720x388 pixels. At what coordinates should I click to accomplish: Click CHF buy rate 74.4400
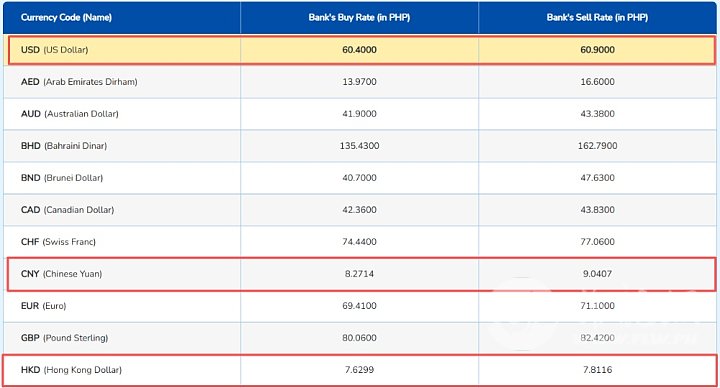(359, 242)
